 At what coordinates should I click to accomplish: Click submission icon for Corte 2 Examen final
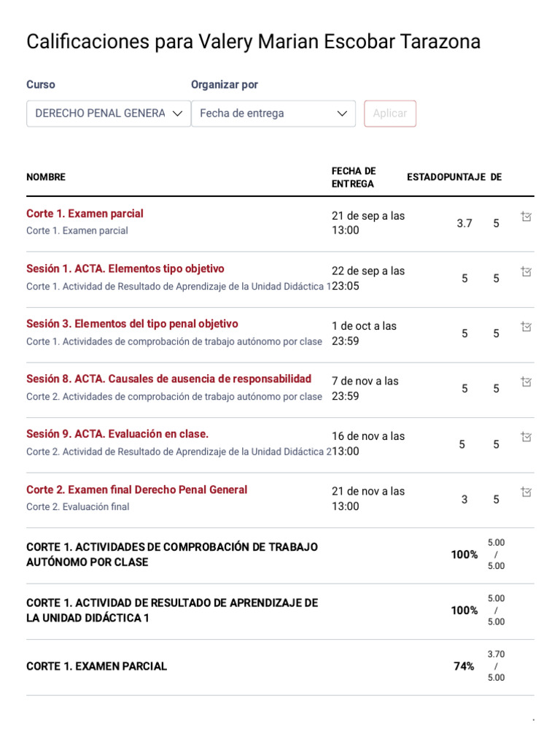point(526,492)
